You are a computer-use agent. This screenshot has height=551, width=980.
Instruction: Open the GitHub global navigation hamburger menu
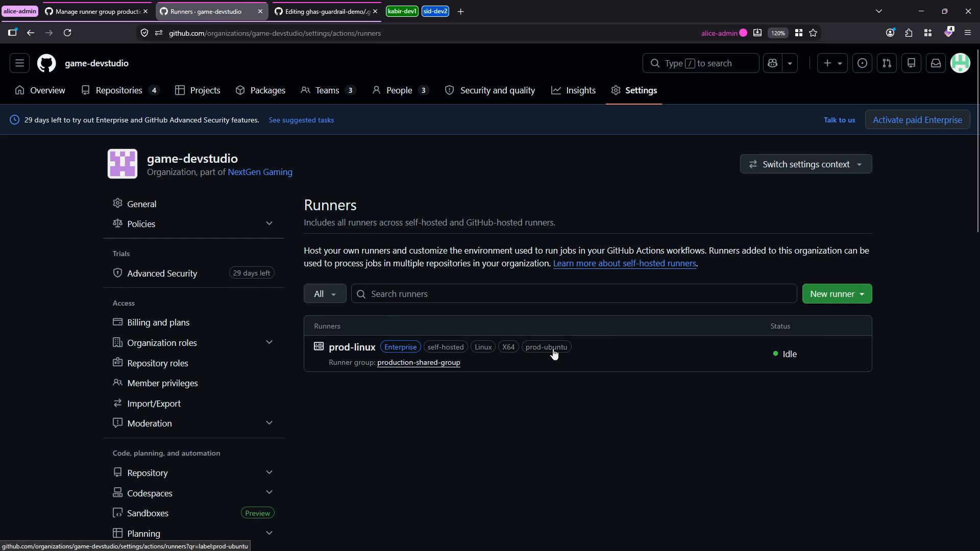(x=19, y=63)
